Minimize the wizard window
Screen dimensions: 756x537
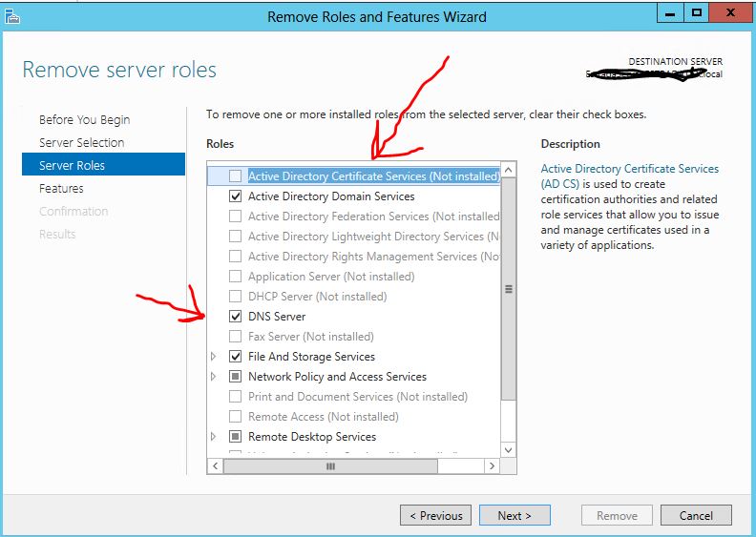(670, 13)
